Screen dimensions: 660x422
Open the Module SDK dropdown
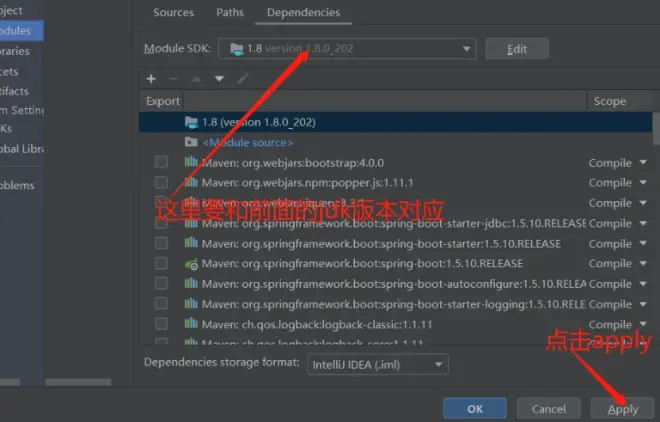(467, 48)
